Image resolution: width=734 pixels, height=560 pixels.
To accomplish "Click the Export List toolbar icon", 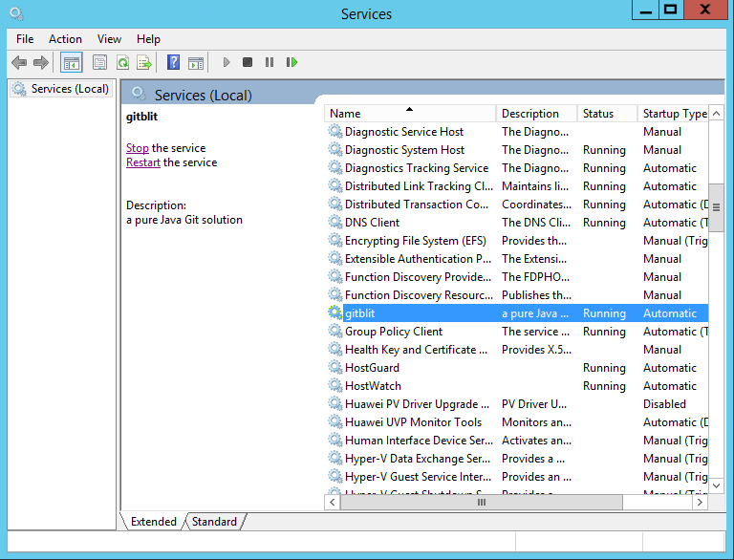I will tap(144, 63).
